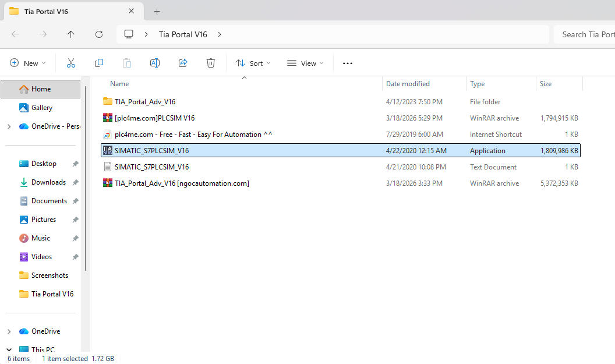
Task: Open Downloads in the sidebar
Action: [x=48, y=182]
